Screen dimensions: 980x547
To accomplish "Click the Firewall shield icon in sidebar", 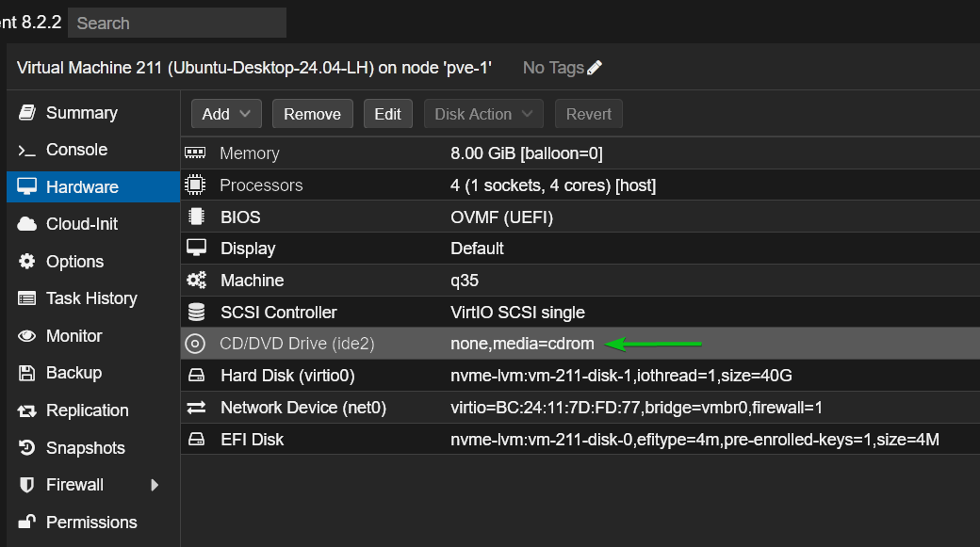I will (26, 485).
